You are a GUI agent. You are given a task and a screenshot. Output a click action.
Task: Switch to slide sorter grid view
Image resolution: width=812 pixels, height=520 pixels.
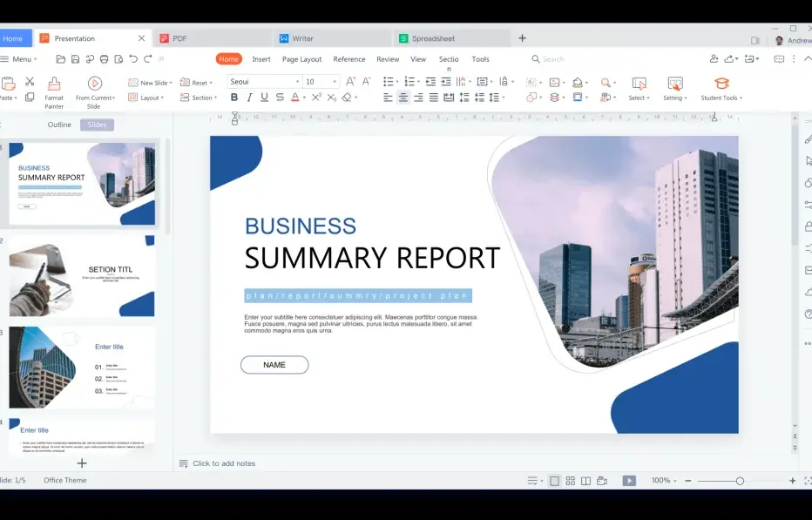[570, 481]
